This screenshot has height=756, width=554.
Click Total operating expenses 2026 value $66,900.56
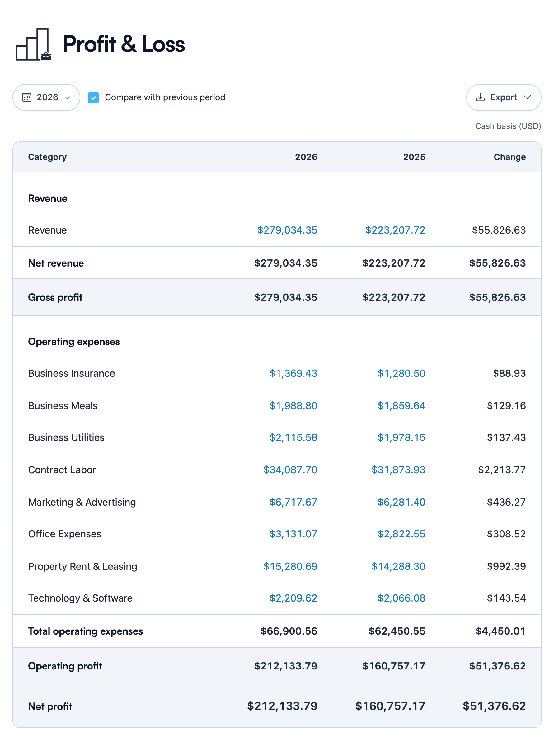click(289, 631)
